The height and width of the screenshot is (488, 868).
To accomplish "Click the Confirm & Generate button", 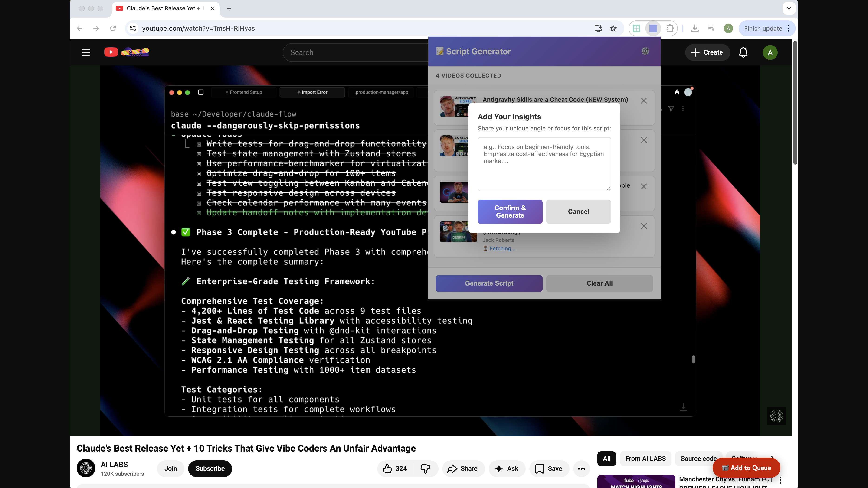I will coord(510,211).
